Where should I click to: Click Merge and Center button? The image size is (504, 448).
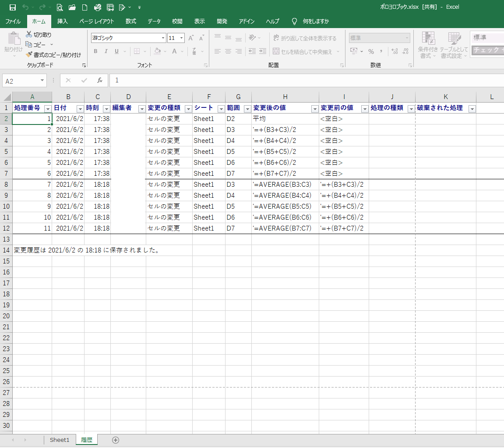pos(303,51)
